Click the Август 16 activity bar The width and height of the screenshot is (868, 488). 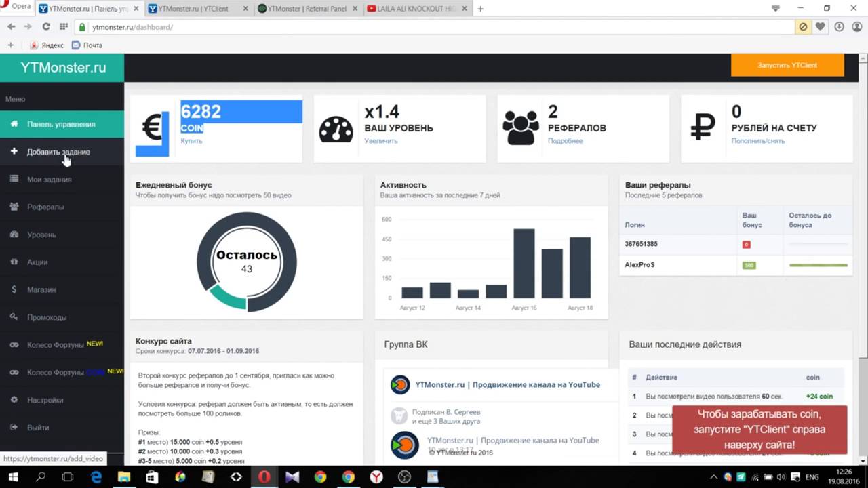point(524,264)
